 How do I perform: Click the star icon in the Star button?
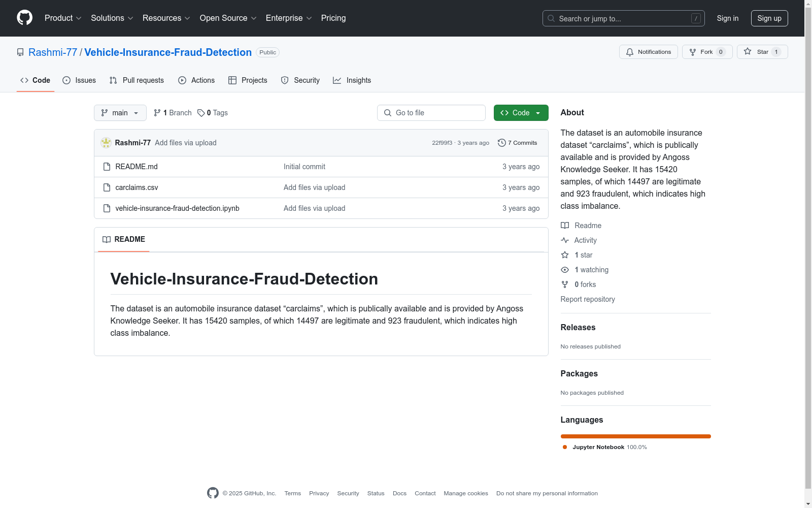point(748,51)
